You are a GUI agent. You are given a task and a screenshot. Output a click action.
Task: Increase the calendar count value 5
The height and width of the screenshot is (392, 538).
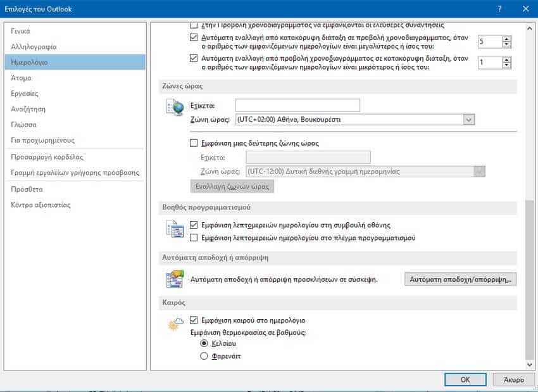tap(506, 39)
